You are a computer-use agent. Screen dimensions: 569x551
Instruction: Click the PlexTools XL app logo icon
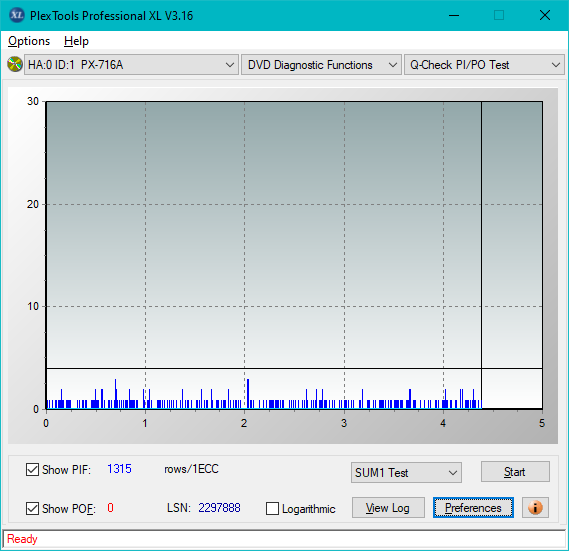tap(16, 15)
